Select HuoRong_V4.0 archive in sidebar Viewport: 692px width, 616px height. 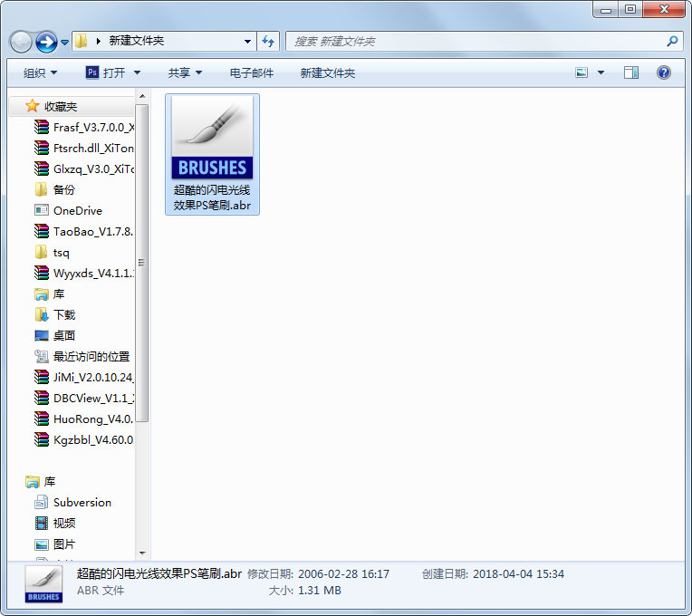tap(84, 419)
